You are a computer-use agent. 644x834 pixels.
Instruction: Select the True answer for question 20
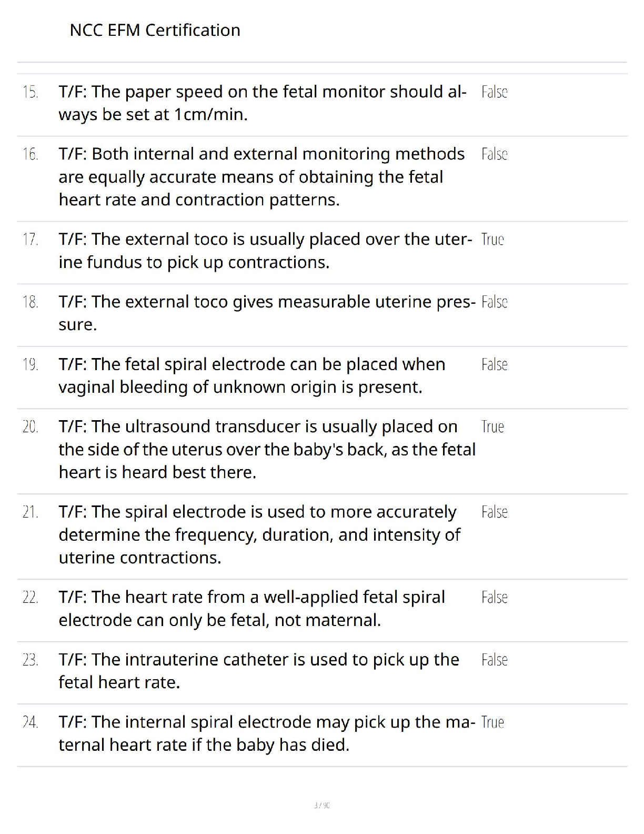492,426
